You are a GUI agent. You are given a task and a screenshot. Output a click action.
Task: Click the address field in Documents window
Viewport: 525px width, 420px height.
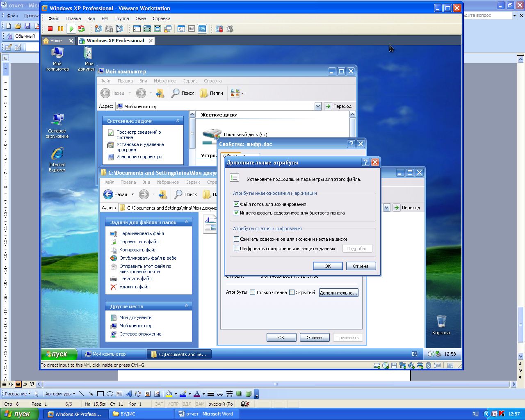point(250,208)
